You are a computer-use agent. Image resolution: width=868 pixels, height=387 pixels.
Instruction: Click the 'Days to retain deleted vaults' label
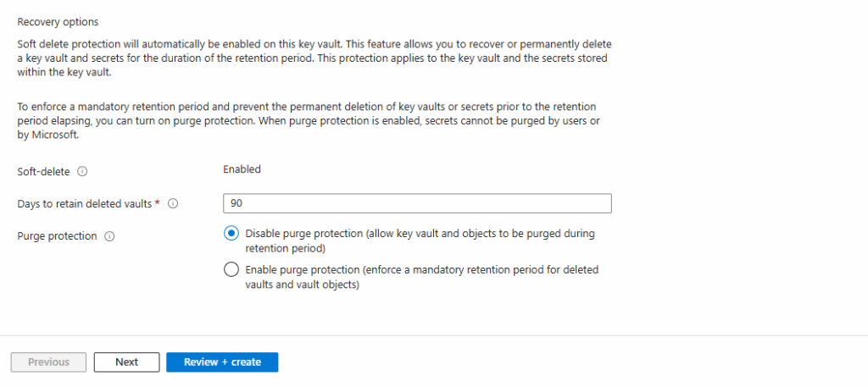pyautogui.click(x=84, y=203)
